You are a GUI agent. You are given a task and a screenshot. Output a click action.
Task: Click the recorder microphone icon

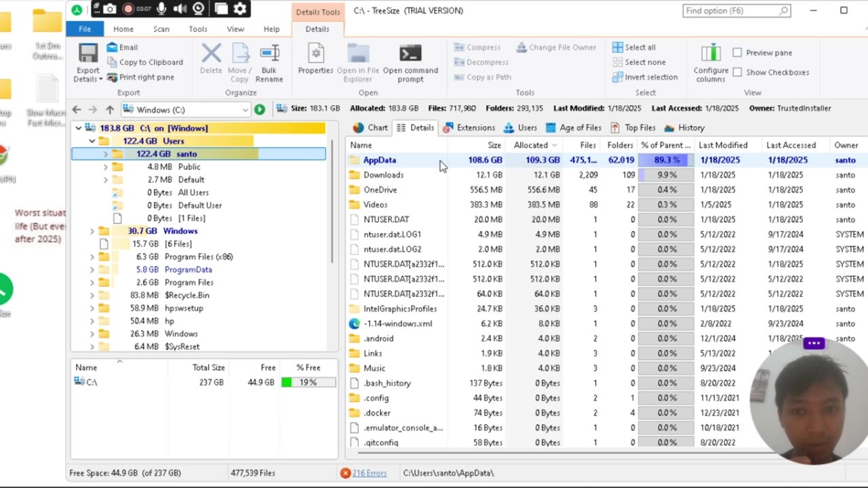click(x=162, y=9)
